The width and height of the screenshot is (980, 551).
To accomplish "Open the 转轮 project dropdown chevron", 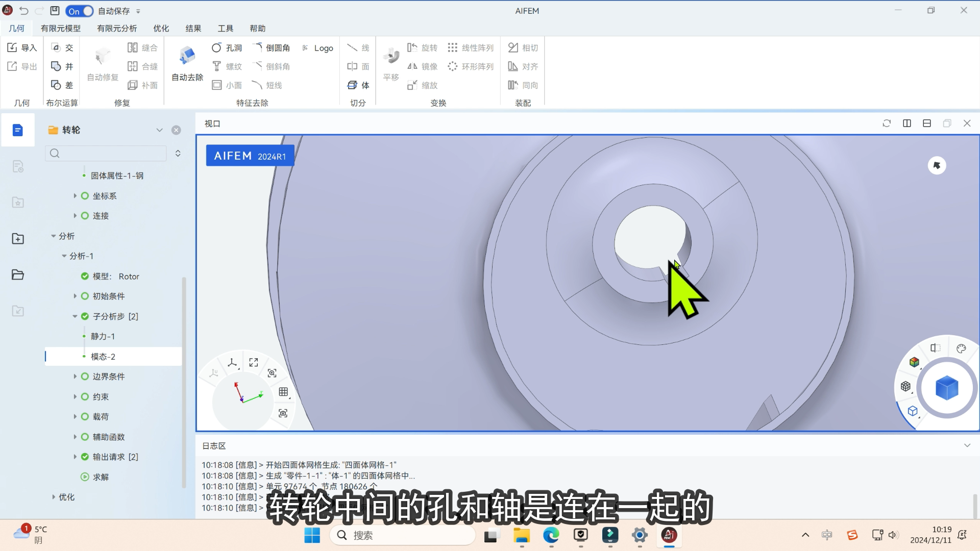I will [x=159, y=130].
